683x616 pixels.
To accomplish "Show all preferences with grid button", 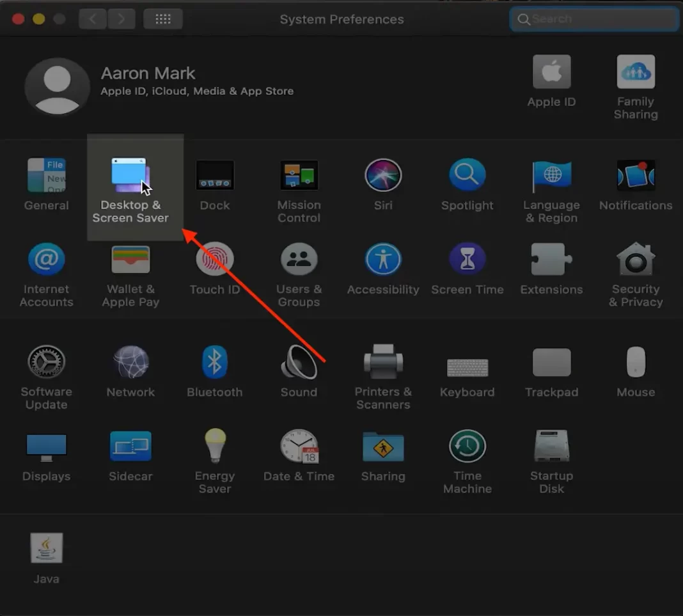I will tap(163, 19).
